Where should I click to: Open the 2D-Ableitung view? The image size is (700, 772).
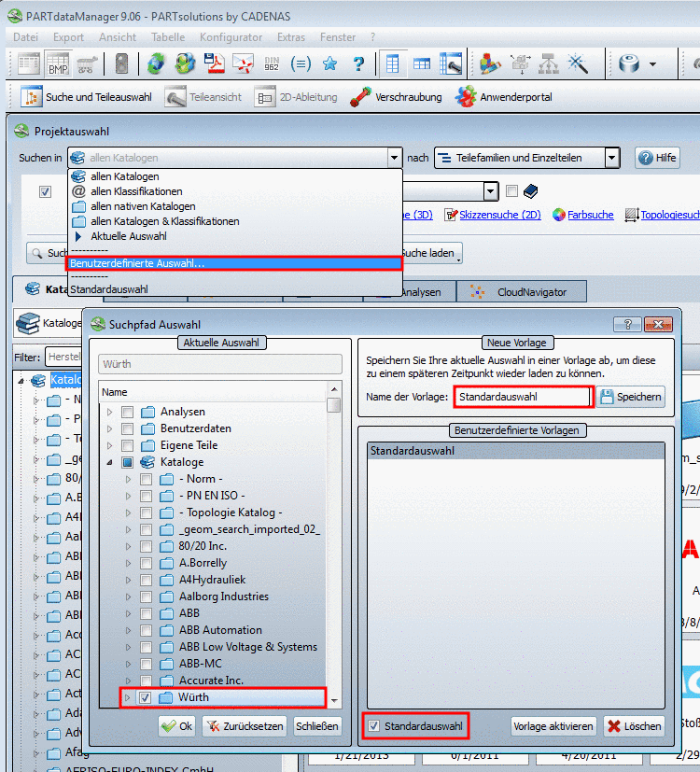(297, 97)
